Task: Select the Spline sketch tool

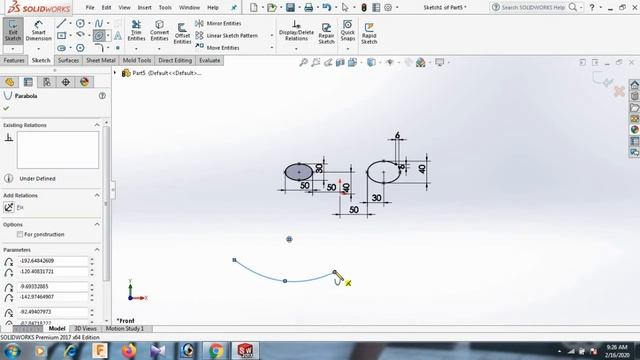Action: click(99, 23)
